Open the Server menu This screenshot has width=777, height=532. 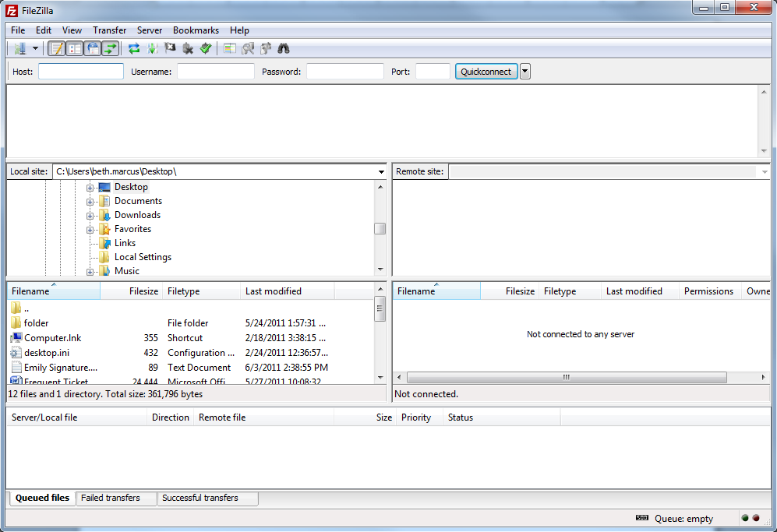click(150, 30)
